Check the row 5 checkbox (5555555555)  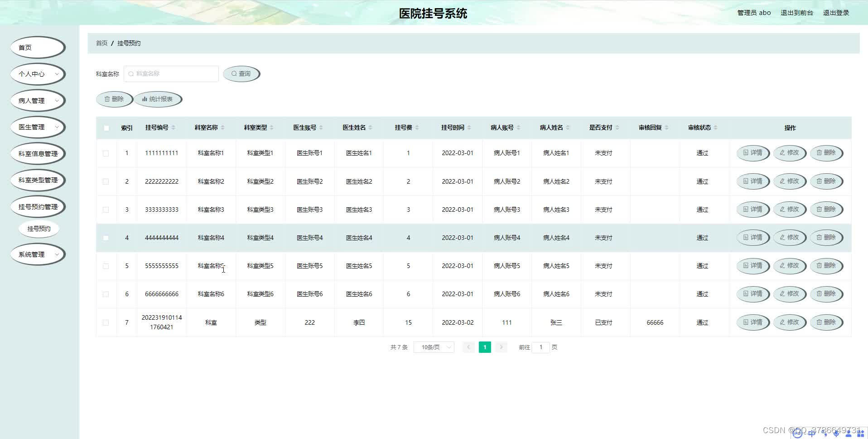pos(106,266)
